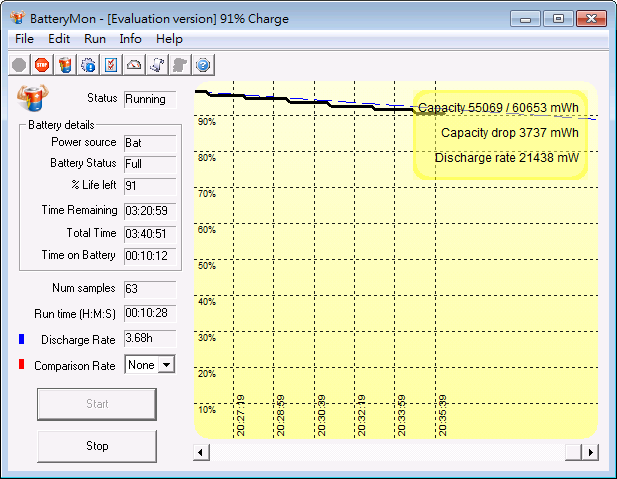
Task: Click the 20:35:39 time label on graph
Action: tap(442, 415)
